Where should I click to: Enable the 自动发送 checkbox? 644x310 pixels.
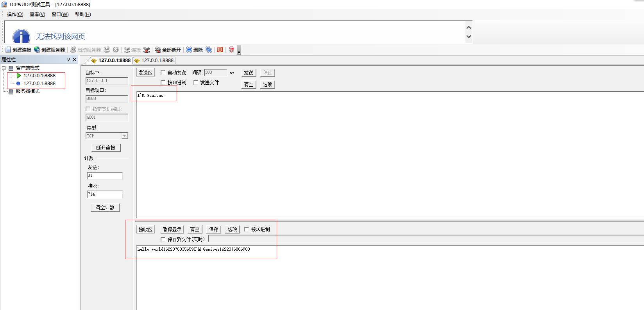tap(163, 73)
